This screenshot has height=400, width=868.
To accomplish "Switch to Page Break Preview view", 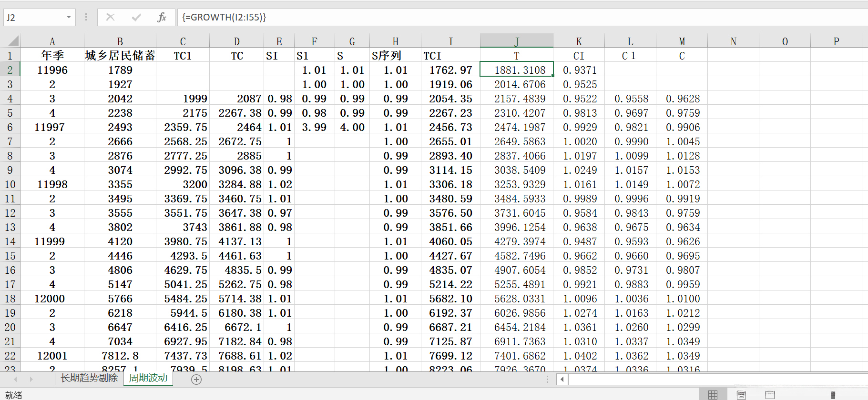I will coord(770,395).
